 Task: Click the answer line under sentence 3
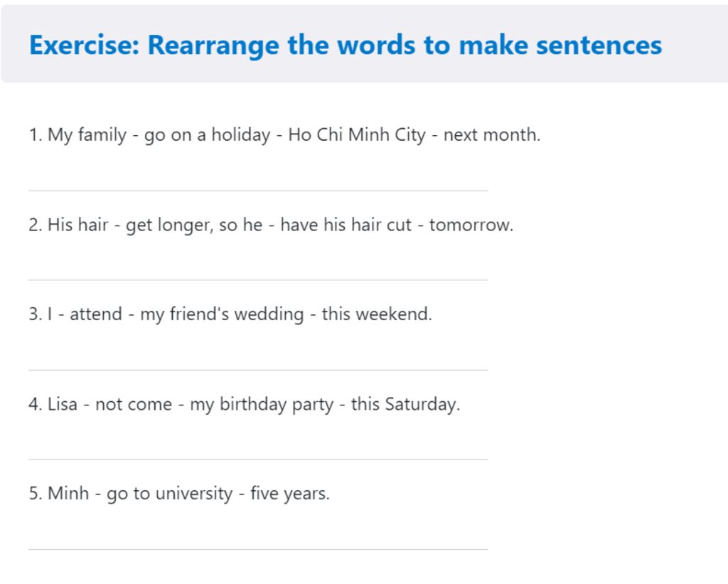[258, 370]
